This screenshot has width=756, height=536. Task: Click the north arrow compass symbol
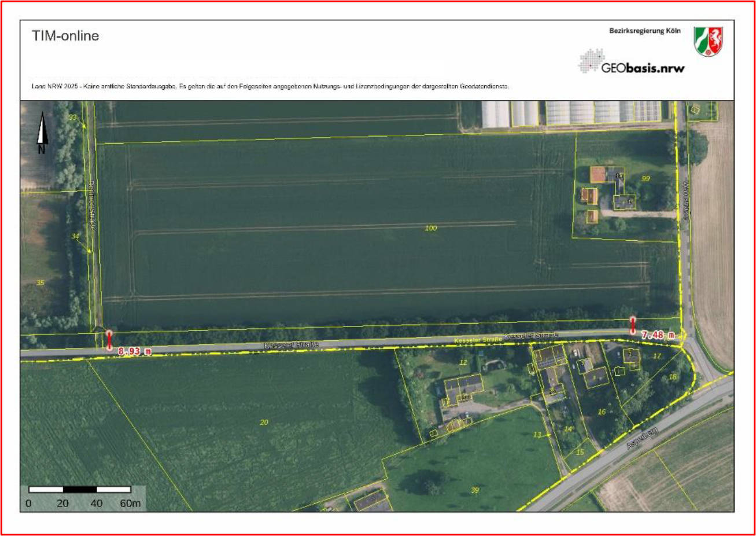42,133
